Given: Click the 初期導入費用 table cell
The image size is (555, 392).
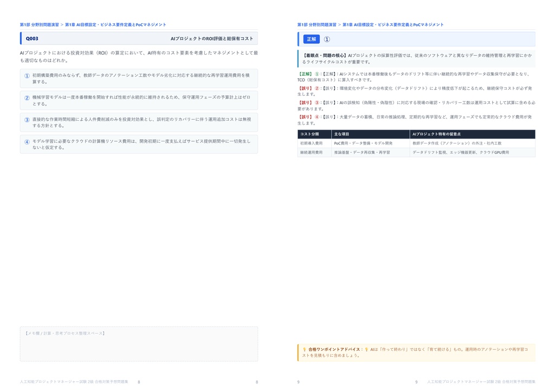Looking at the screenshot, I should coord(314,143).
